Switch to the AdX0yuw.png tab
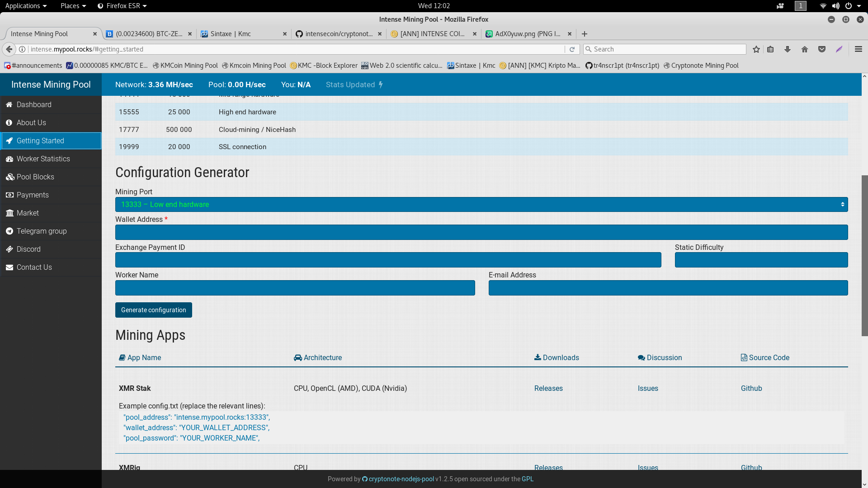The image size is (868, 488). (529, 34)
